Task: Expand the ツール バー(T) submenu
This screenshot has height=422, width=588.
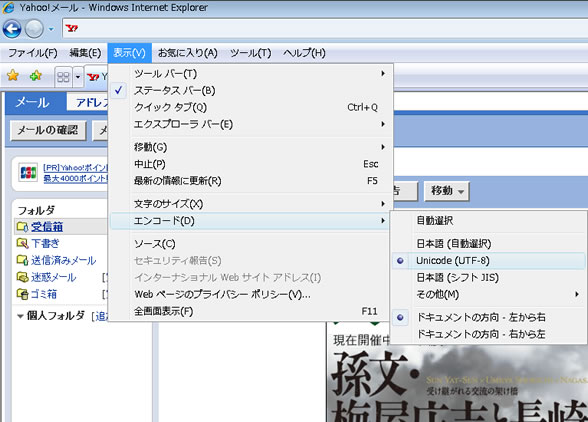Action: (x=250, y=74)
